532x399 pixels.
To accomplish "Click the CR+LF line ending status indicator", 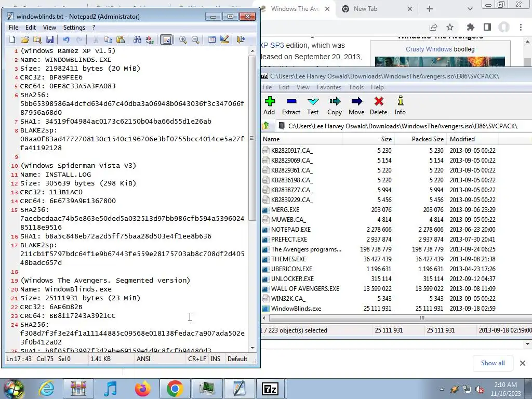I will 197,359.
